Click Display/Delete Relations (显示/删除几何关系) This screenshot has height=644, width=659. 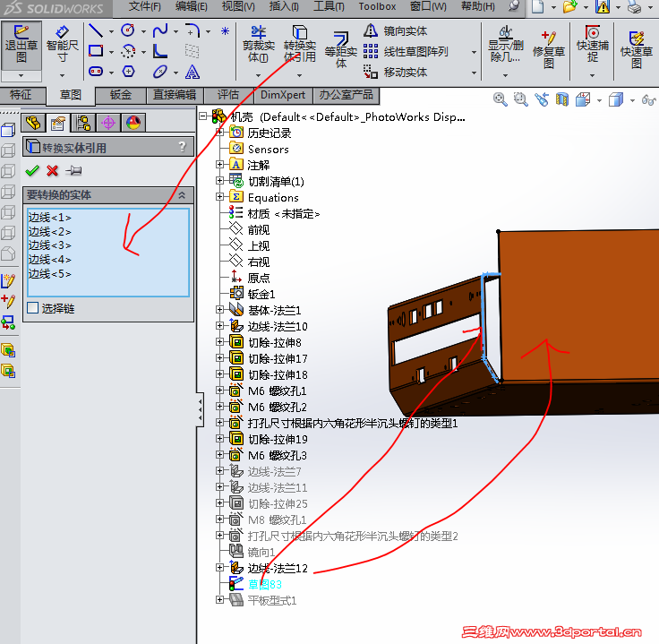click(506, 45)
